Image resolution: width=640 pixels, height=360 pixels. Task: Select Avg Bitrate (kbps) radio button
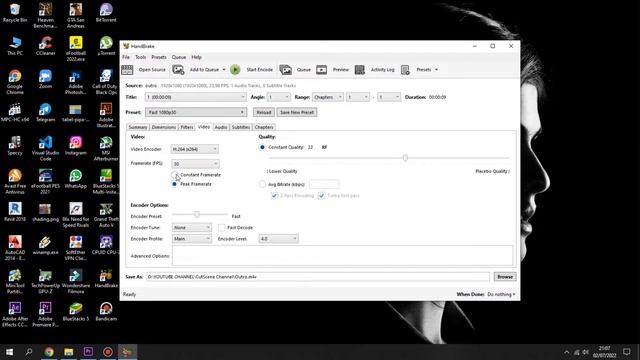click(262, 184)
